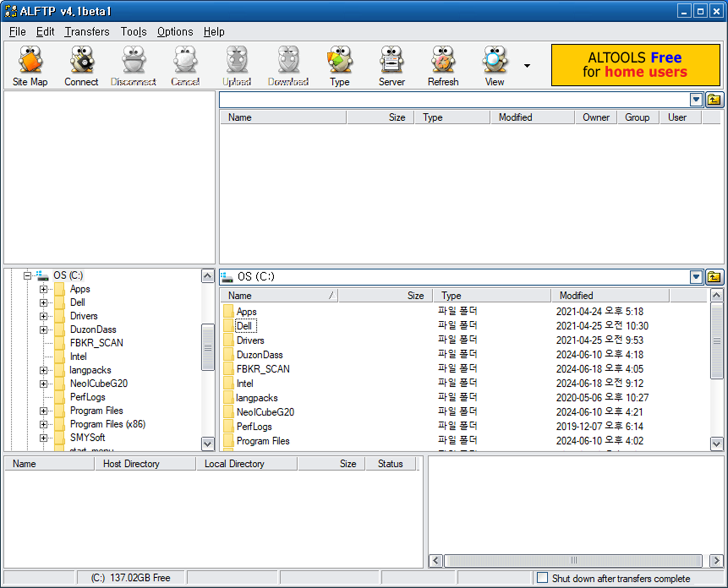
Task: Expand the Program Files tree node
Action: (43, 411)
